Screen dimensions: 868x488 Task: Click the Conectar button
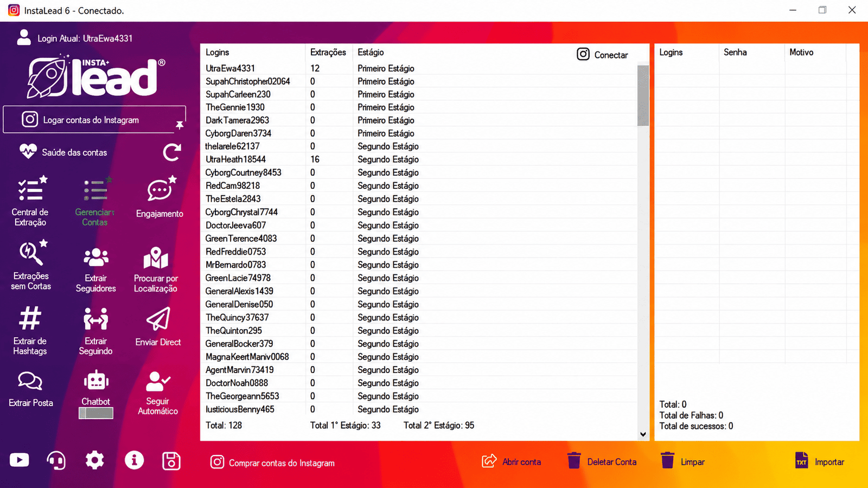click(602, 55)
